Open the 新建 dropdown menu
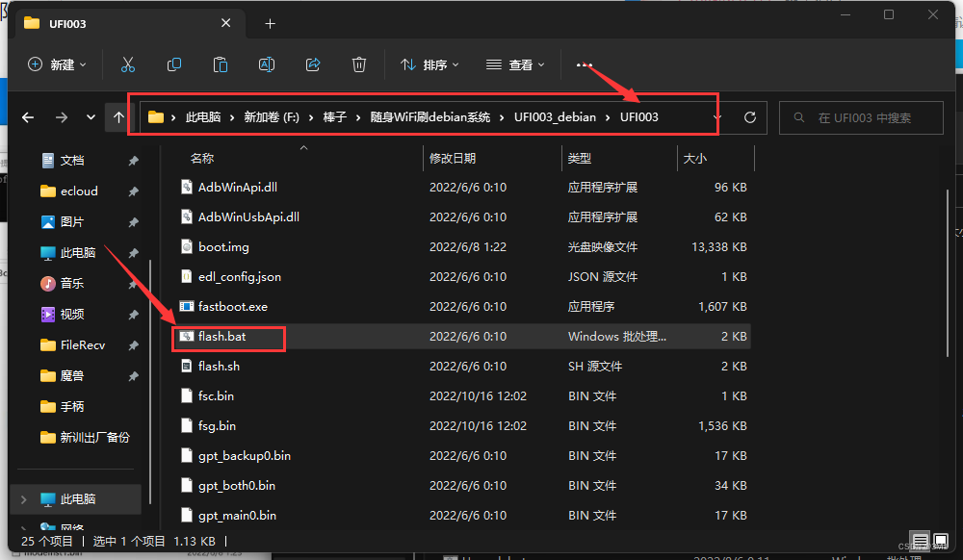This screenshot has height=560, width=963. 57,64
